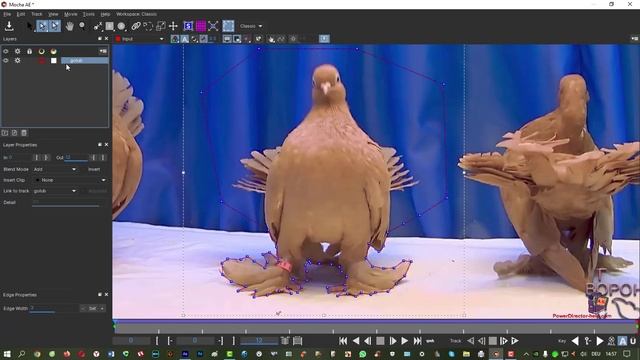Toggle the lock column header icon
Viewport: 640px width, 360px height.
[x=29, y=51]
